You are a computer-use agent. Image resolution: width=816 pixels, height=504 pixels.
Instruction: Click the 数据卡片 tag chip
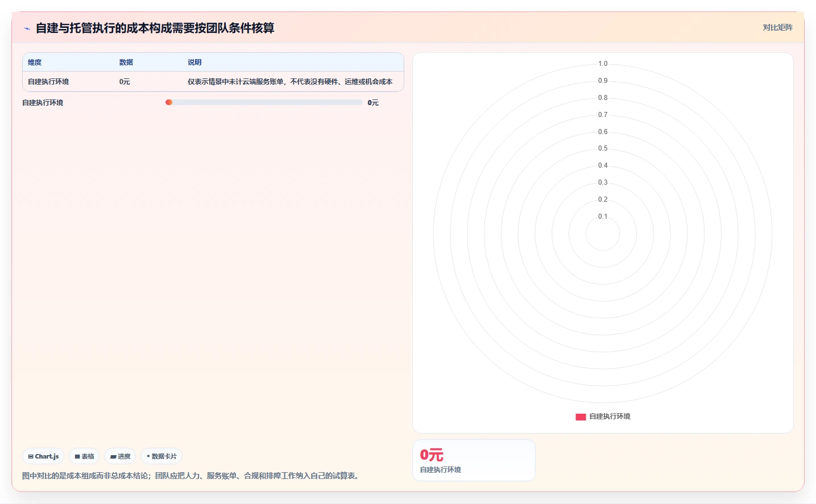(x=161, y=456)
